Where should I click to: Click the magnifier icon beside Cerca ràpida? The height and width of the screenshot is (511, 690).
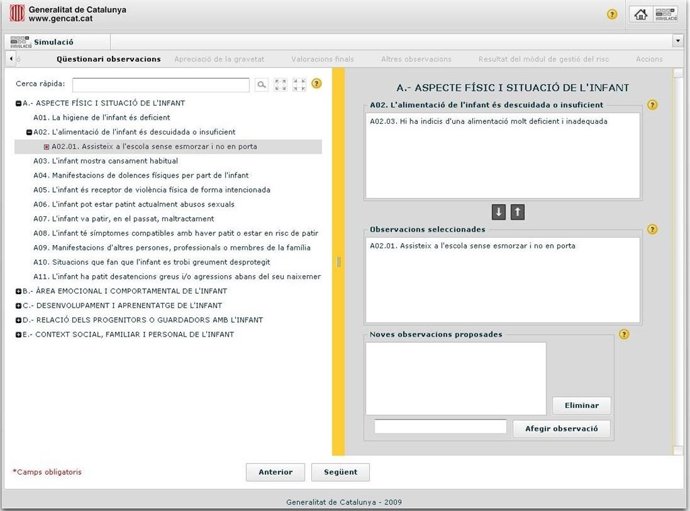pyautogui.click(x=262, y=85)
